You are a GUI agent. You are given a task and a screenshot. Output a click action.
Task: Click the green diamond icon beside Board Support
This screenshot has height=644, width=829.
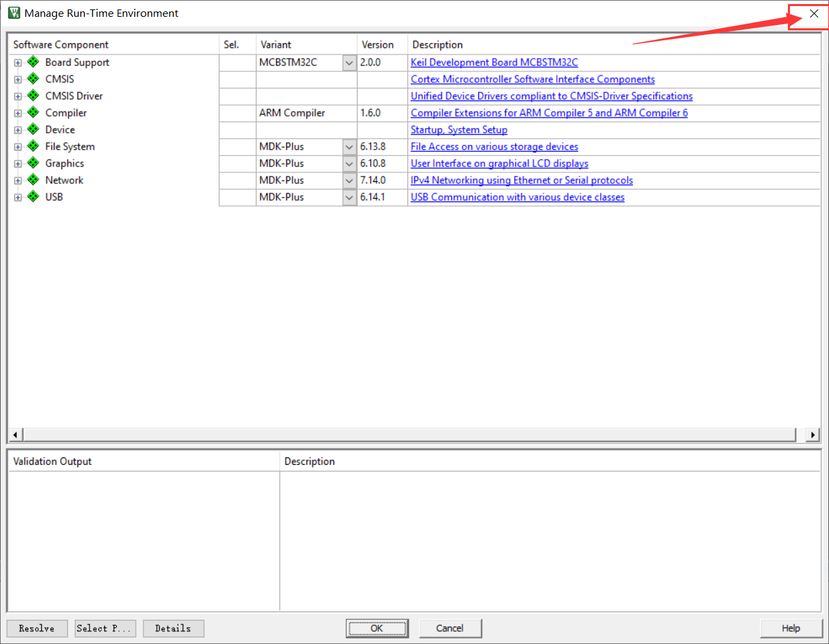click(33, 62)
